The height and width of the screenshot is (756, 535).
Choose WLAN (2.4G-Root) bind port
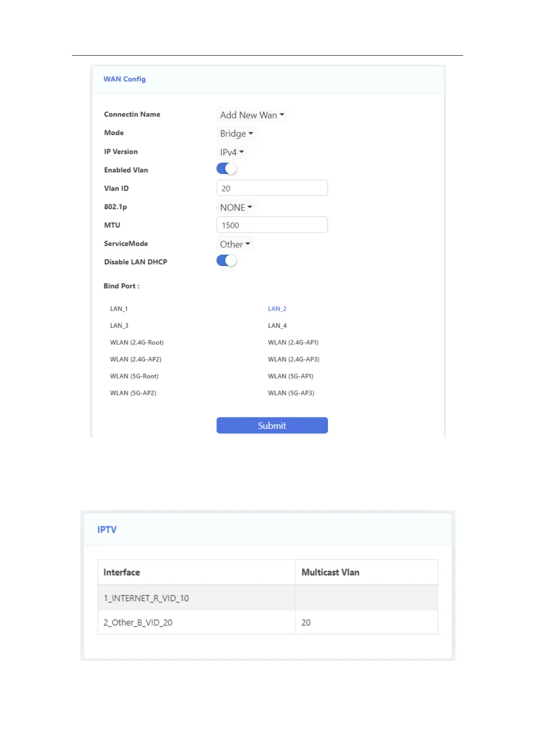click(137, 343)
